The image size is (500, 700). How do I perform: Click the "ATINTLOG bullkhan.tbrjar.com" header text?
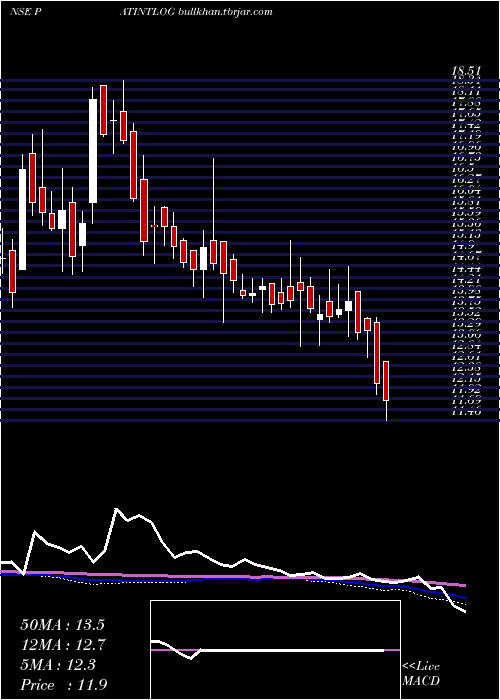coord(196,12)
